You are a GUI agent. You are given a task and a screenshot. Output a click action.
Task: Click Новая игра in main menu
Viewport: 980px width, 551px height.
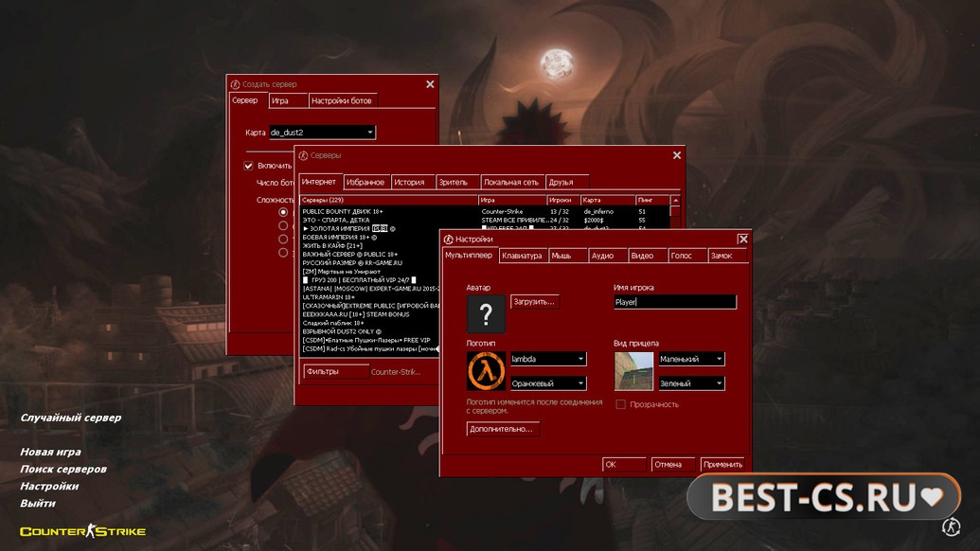tap(50, 452)
